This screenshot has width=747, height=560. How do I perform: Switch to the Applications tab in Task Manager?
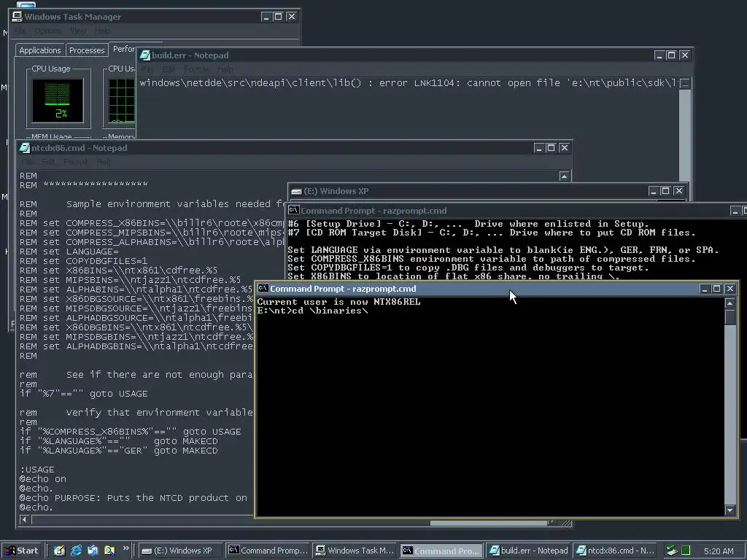pos(40,50)
